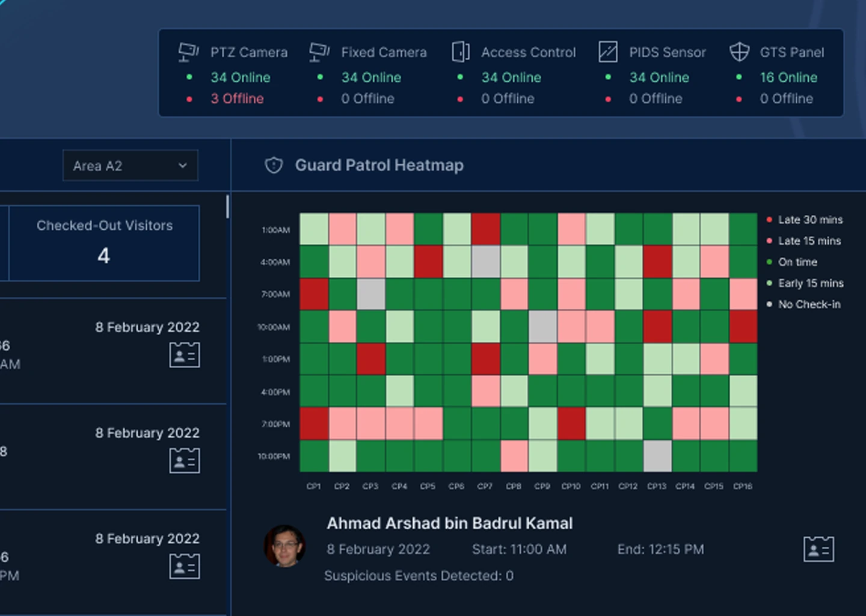Viewport: 866px width, 616px height.
Task: Select the dark red CP5 cell at 4:00AM
Action: (428, 262)
